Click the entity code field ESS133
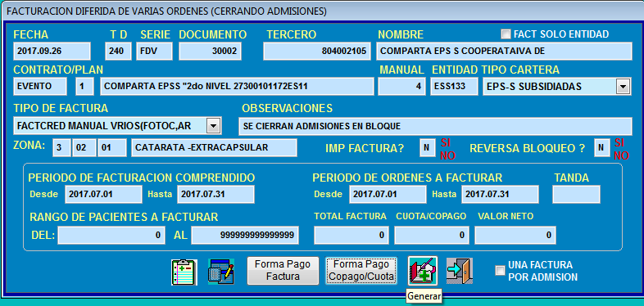The height and width of the screenshot is (306, 644). coord(454,87)
